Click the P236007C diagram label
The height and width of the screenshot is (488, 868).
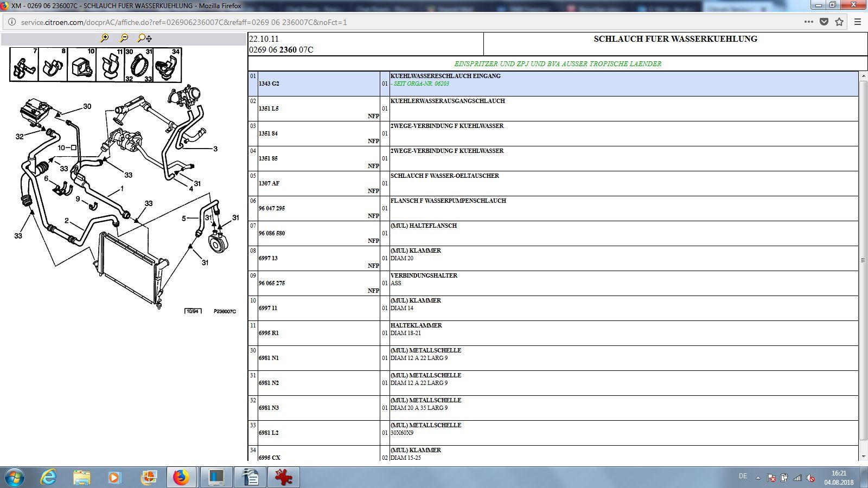point(225,311)
